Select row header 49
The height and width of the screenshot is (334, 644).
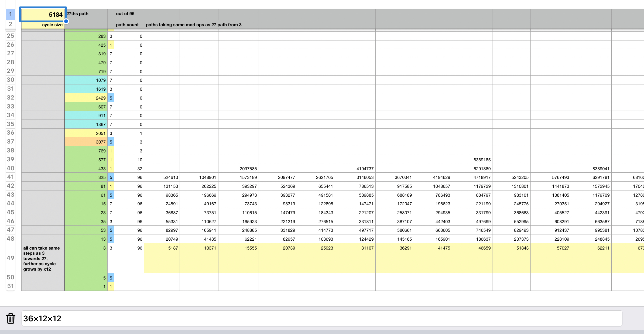(x=10, y=258)
